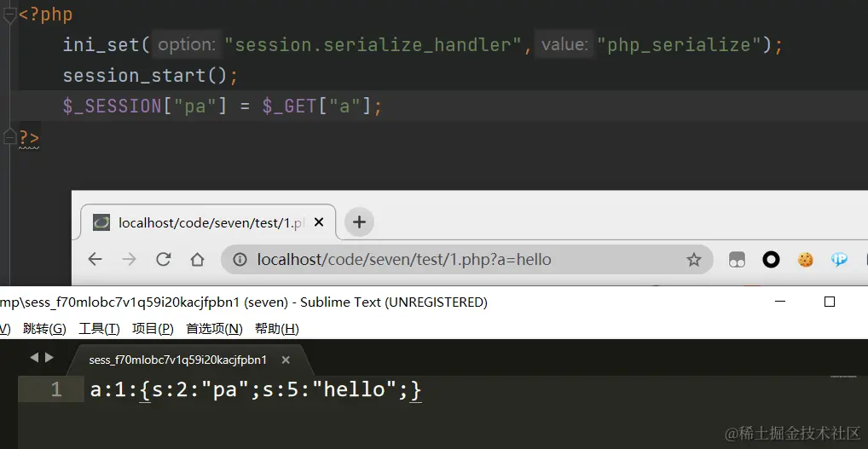868x449 pixels.
Task: Close the sess_f70mlobc7v1q59i20kacjfpbn1 tab
Action: coord(286,360)
